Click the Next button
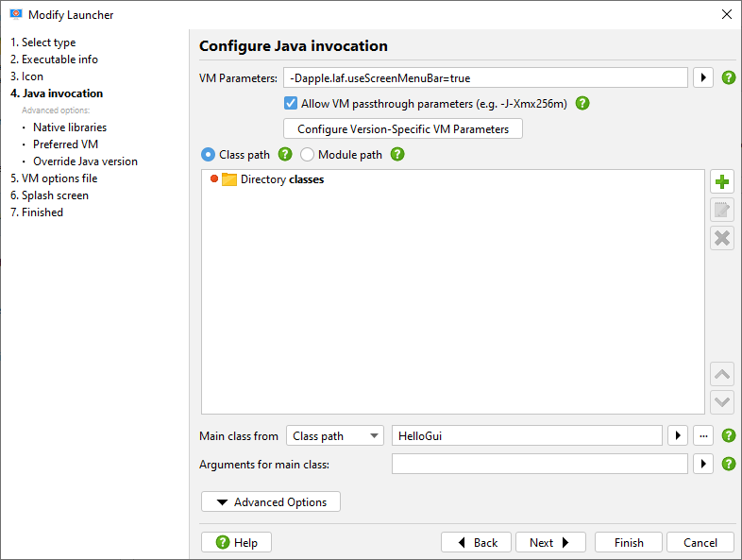 [x=550, y=542]
